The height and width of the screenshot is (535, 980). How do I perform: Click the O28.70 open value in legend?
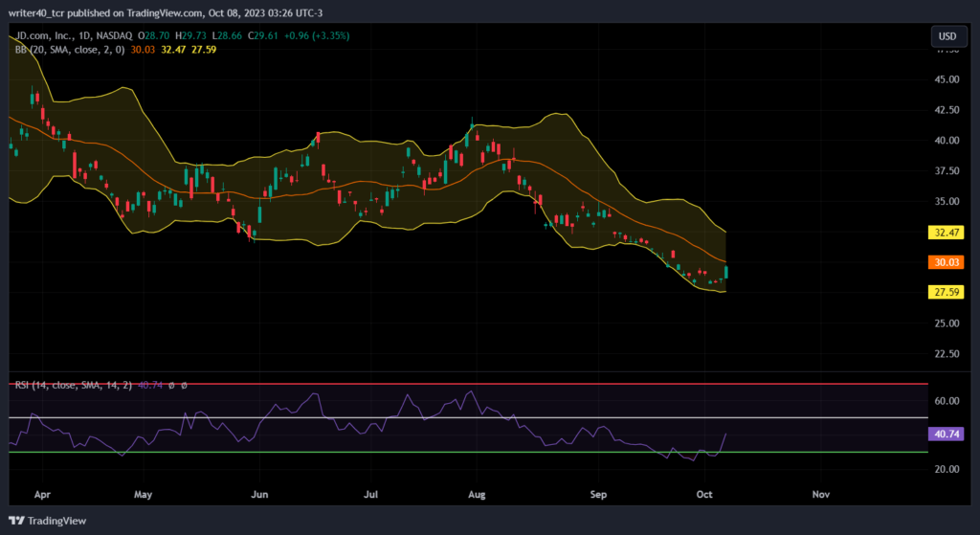[x=154, y=36]
